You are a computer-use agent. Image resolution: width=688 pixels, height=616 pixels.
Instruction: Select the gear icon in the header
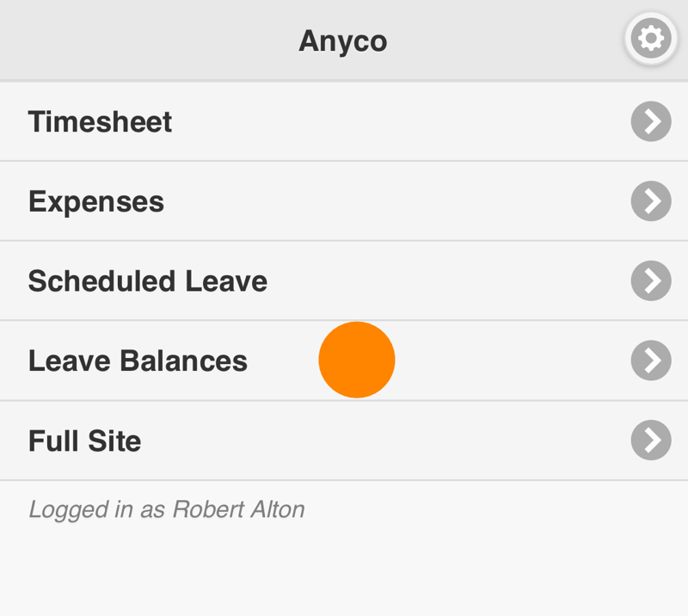(650, 39)
